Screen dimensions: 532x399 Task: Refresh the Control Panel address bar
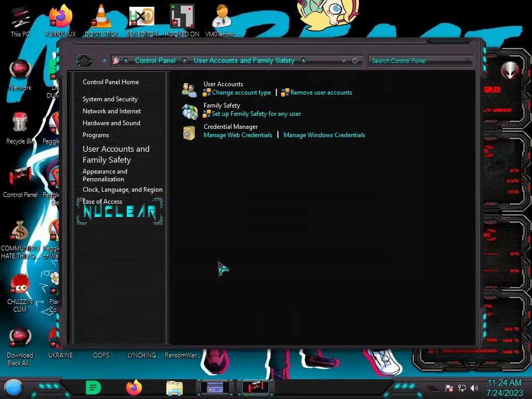[x=355, y=61]
